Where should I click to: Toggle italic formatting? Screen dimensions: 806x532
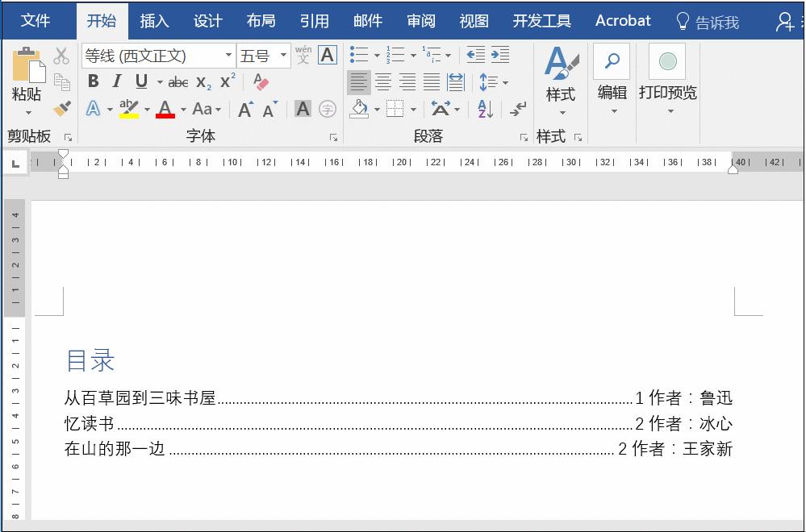pos(117,81)
